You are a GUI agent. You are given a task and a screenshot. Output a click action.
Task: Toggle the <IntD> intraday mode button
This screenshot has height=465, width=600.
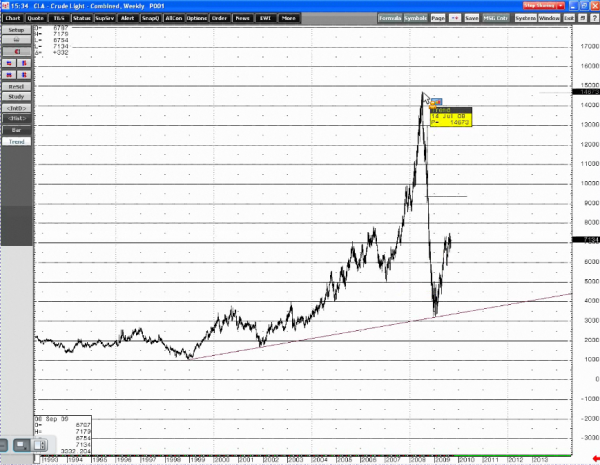click(x=16, y=107)
